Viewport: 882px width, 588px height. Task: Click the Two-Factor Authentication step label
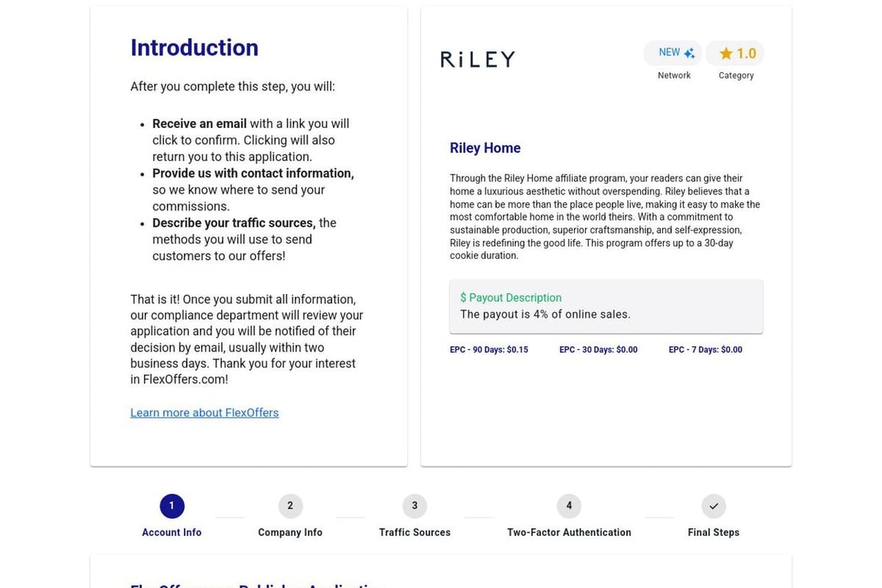click(569, 532)
